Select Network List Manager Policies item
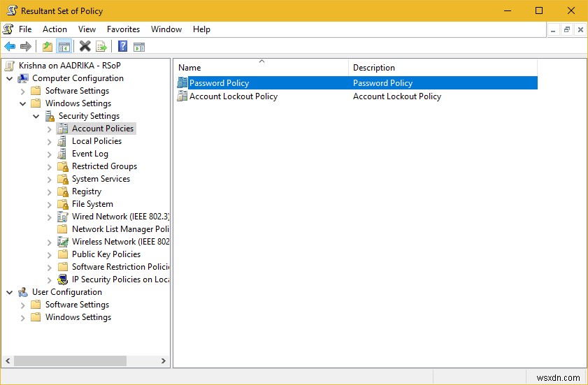588x385 pixels. 120,229
